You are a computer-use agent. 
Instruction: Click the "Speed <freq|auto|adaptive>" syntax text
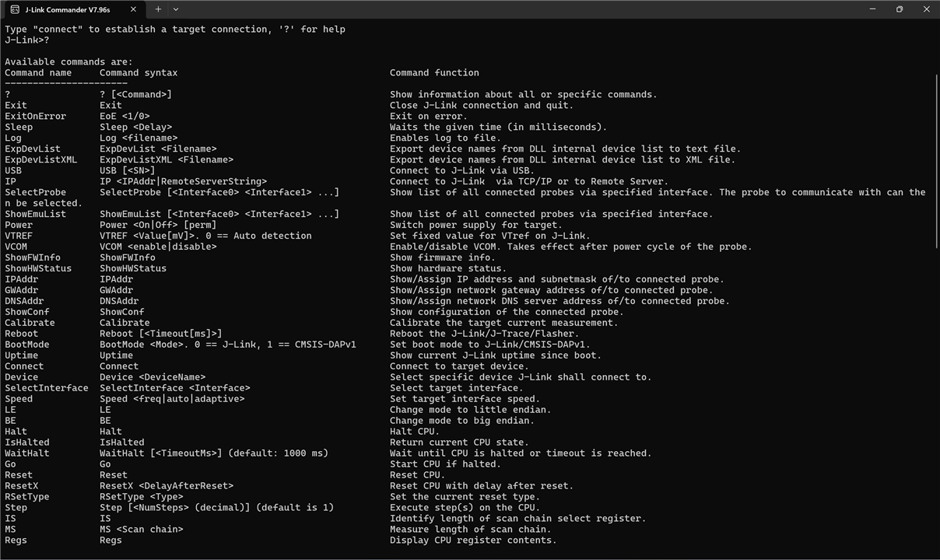172,399
